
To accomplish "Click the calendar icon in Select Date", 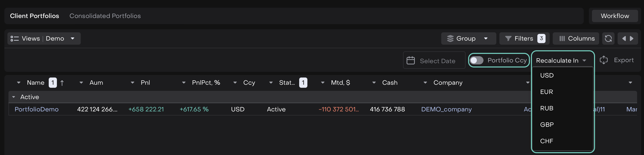I will click(x=411, y=61).
